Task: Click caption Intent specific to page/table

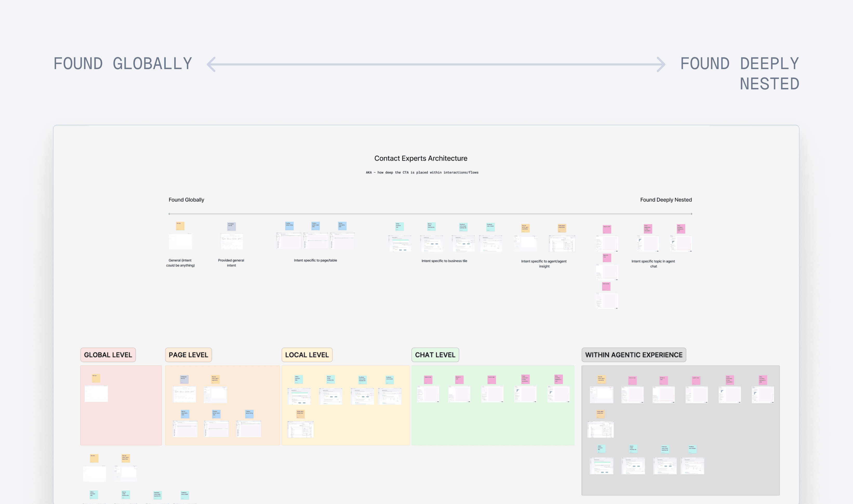Action: click(x=315, y=261)
